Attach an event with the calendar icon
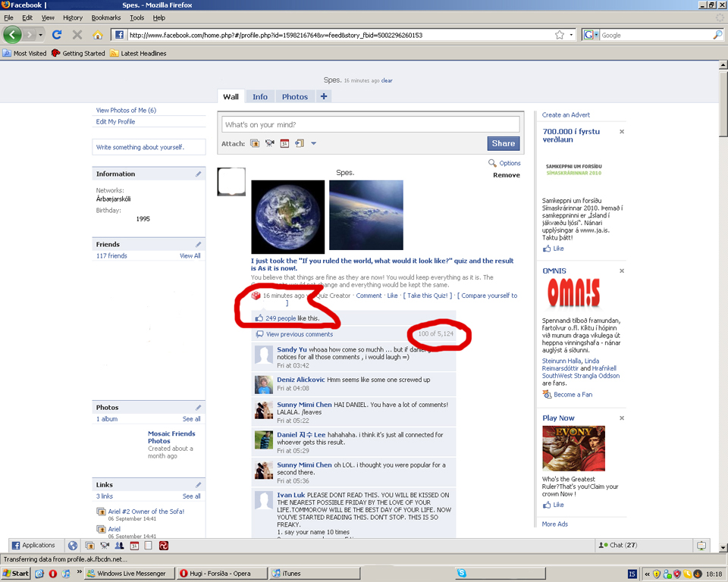The width and height of the screenshot is (728, 582). coord(284,143)
